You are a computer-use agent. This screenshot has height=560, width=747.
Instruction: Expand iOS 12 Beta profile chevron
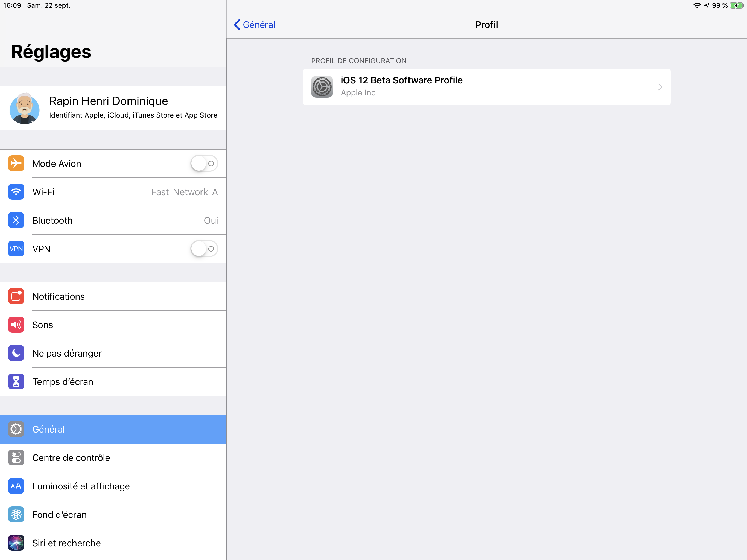pyautogui.click(x=660, y=87)
